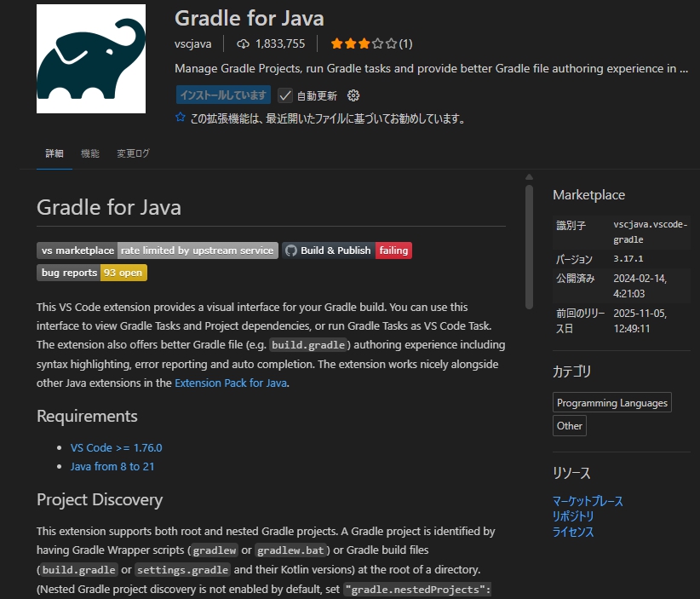Click the "gradle.nestedProjects" inline code
Image resolution: width=700 pixels, height=599 pixels.
coord(417,590)
